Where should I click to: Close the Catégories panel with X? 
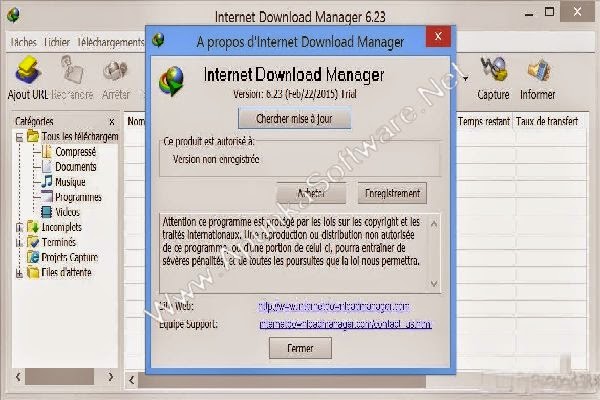[x=112, y=122]
